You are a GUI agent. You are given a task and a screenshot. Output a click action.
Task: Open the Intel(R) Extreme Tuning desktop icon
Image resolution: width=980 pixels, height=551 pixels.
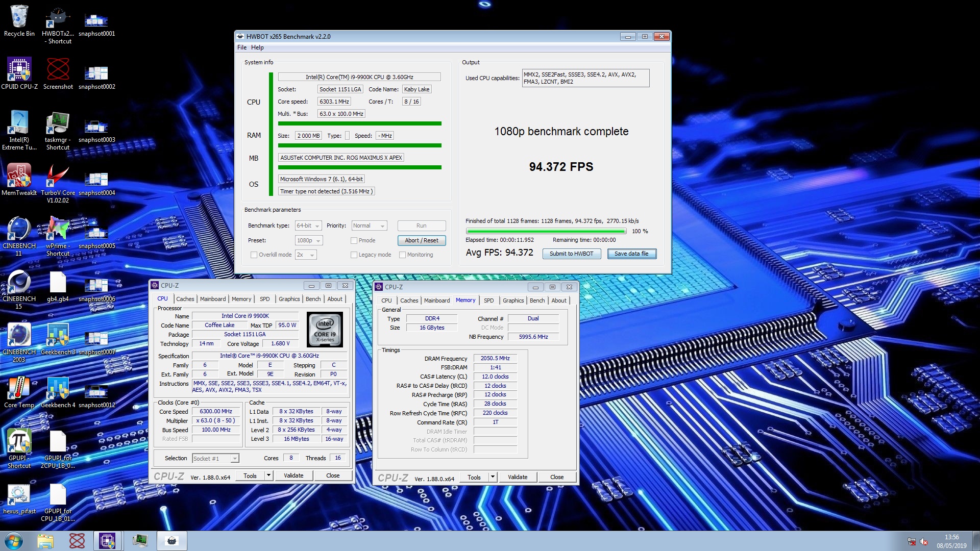coord(19,131)
